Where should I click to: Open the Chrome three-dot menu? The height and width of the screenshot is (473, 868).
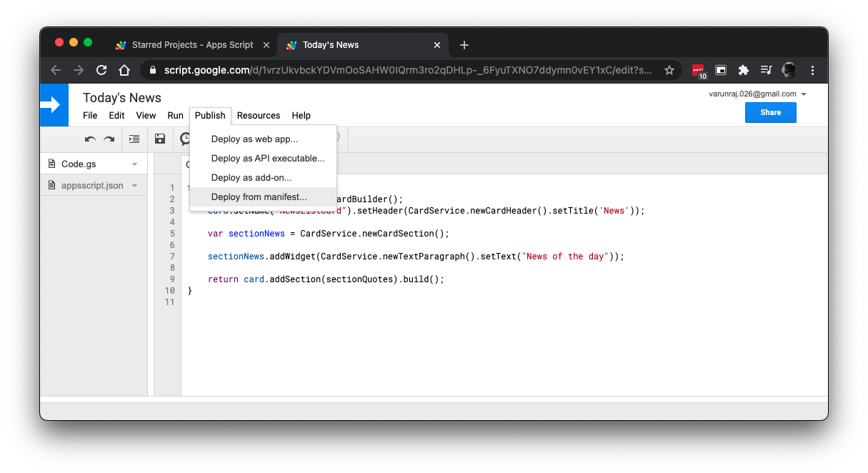[x=812, y=70]
